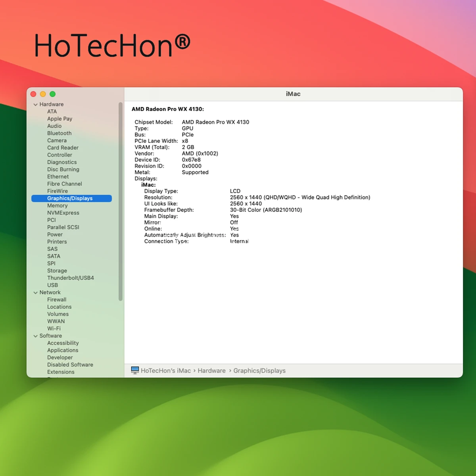Open Accessibility under Software
This screenshot has height=476, width=476.
pos(63,343)
